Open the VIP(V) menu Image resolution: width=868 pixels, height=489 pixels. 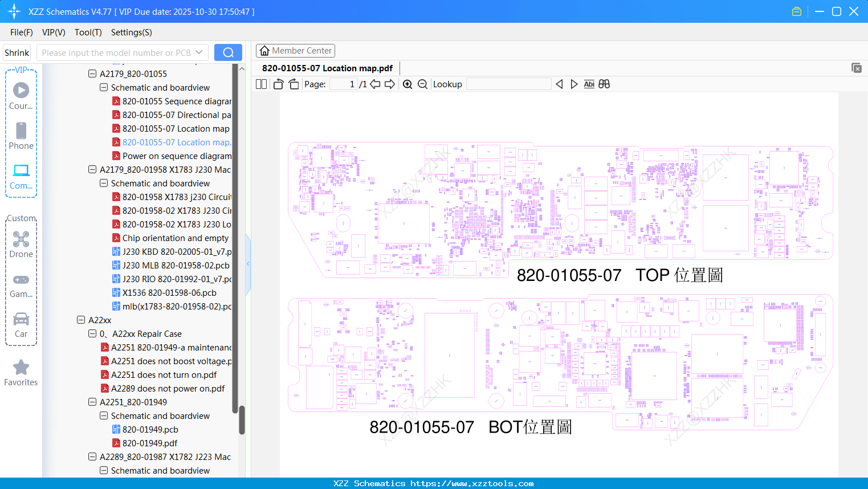click(54, 32)
